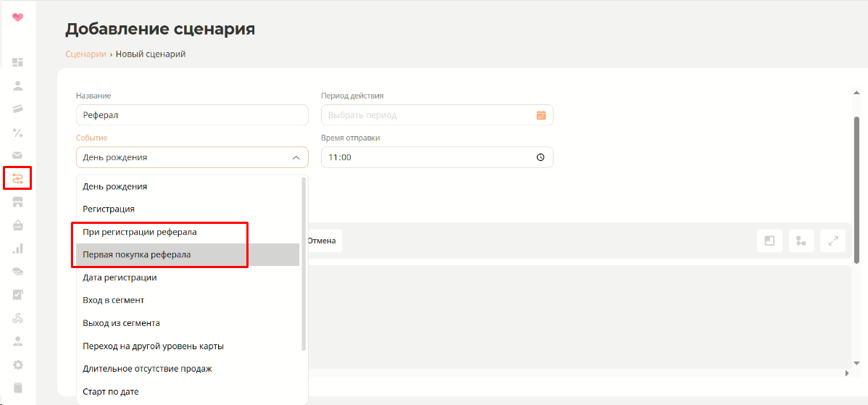868x405 pixels.
Task: Click the node arrange icon in the canvas toolbar
Action: 801,241
